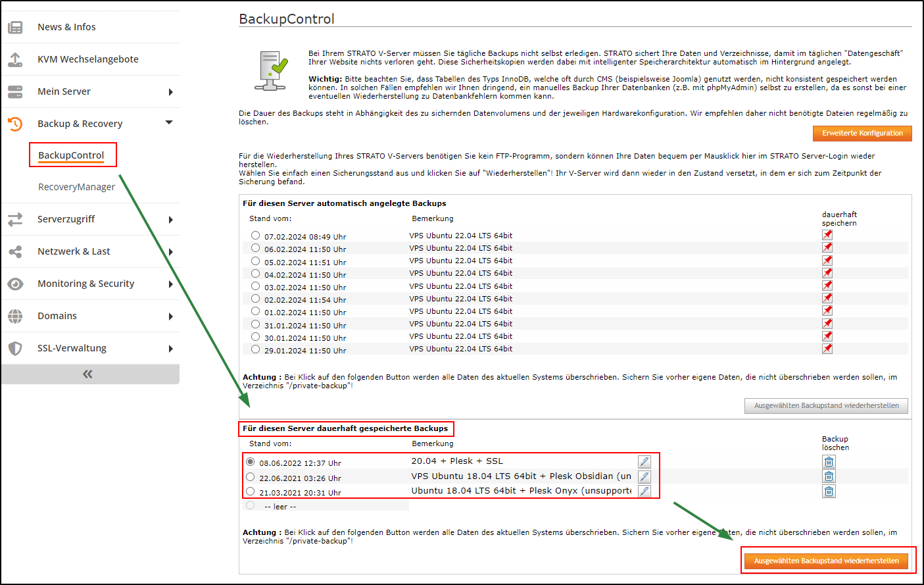Expand Monitoring & Security submenu
Image resolution: width=924 pixels, height=585 pixels.
coord(170,284)
